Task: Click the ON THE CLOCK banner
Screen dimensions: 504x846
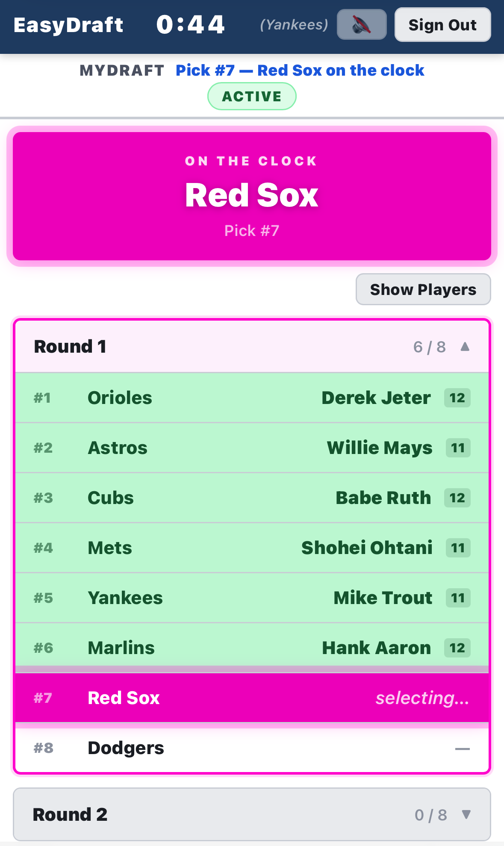Action: coord(251,195)
